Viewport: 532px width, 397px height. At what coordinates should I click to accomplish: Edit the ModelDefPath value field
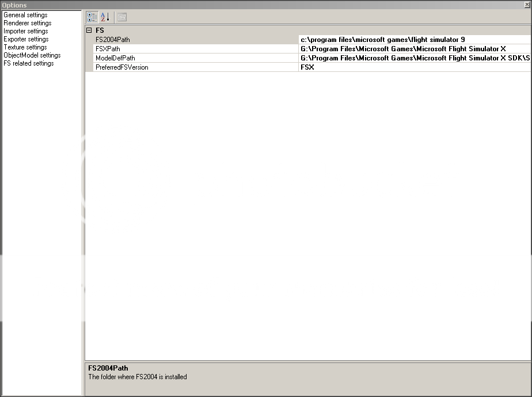click(403, 58)
